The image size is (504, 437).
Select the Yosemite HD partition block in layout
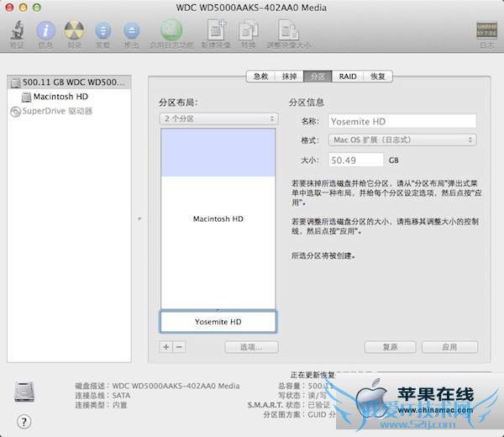coord(218,322)
